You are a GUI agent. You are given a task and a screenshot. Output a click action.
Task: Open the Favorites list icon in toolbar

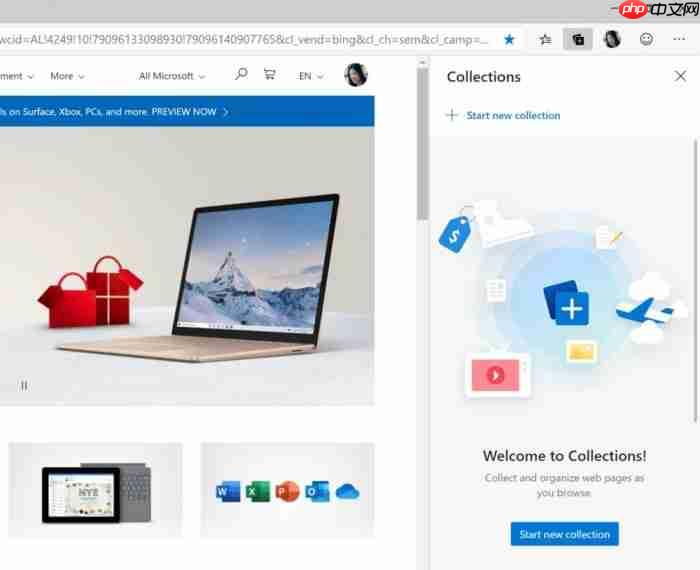point(545,40)
